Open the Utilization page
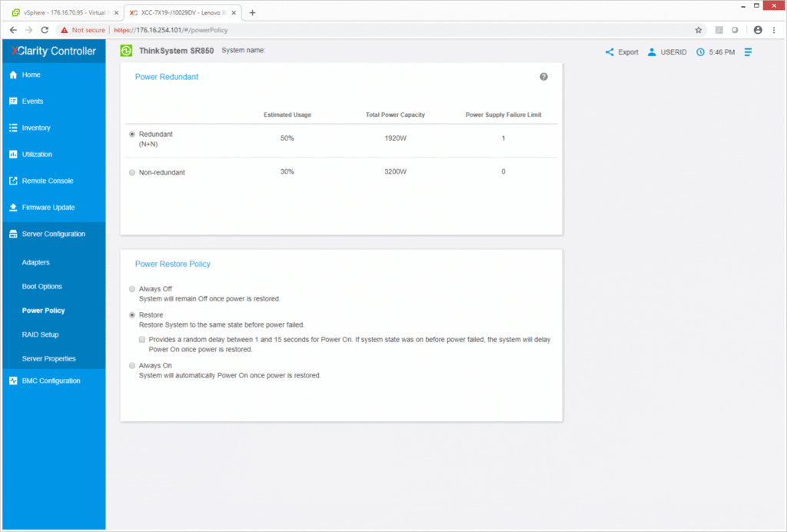The height and width of the screenshot is (532, 787). point(37,155)
